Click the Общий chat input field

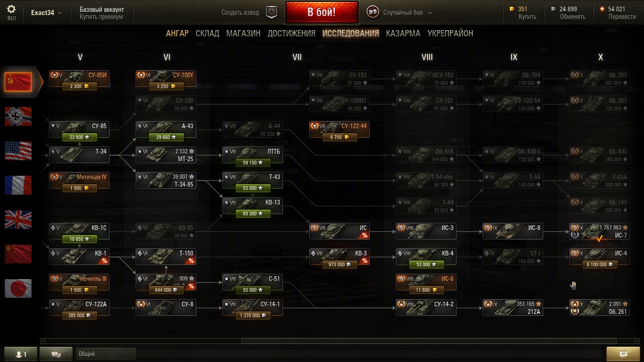pos(106,354)
